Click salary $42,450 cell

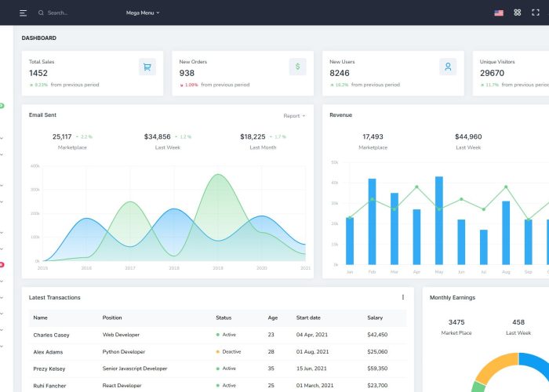(x=377, y=335)
